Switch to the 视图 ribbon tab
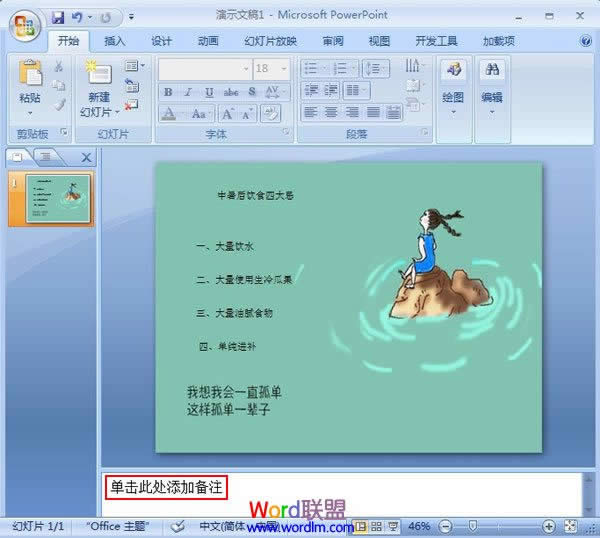This screenshot has height=538, width=600. (x=379, y=41)
